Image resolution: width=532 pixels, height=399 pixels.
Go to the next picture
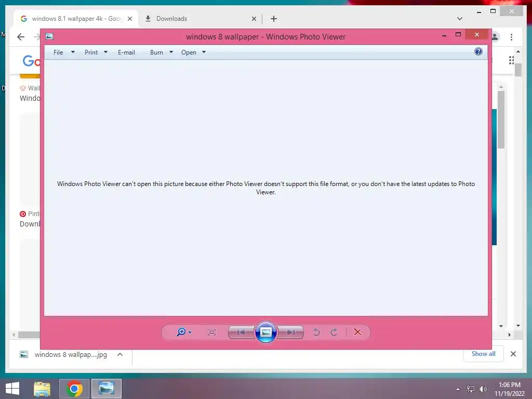290,332
